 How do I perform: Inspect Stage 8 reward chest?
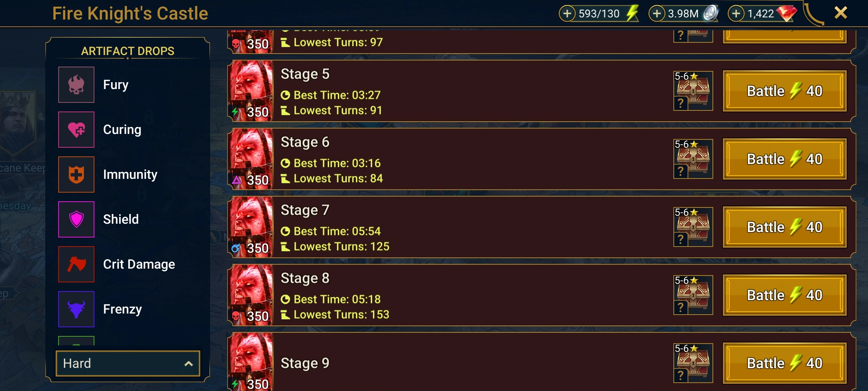[x=693, y=295]
